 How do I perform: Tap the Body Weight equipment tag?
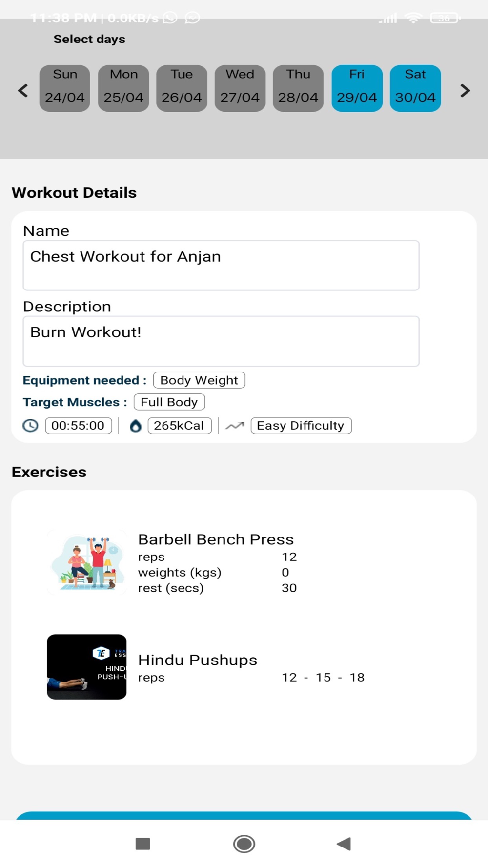199,380
